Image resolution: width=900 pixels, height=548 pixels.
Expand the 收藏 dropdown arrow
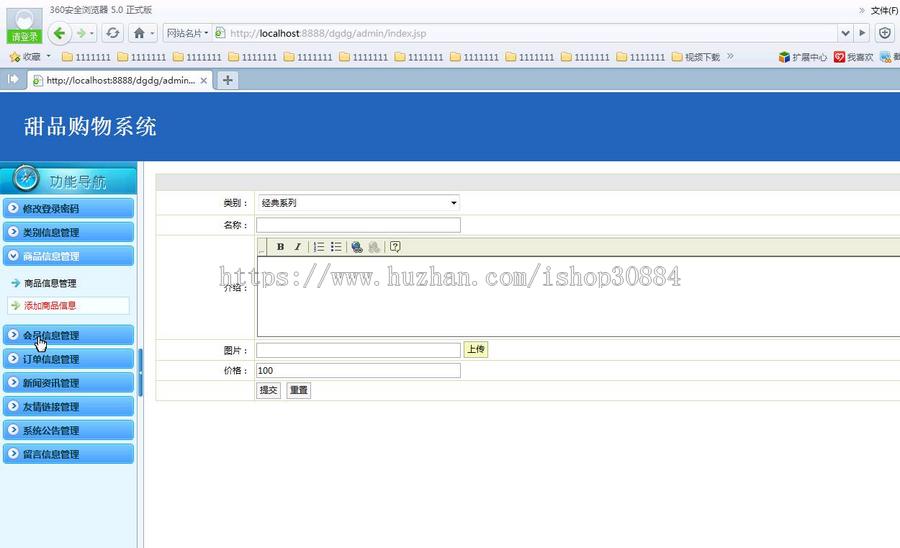click(x=49, y=56)
